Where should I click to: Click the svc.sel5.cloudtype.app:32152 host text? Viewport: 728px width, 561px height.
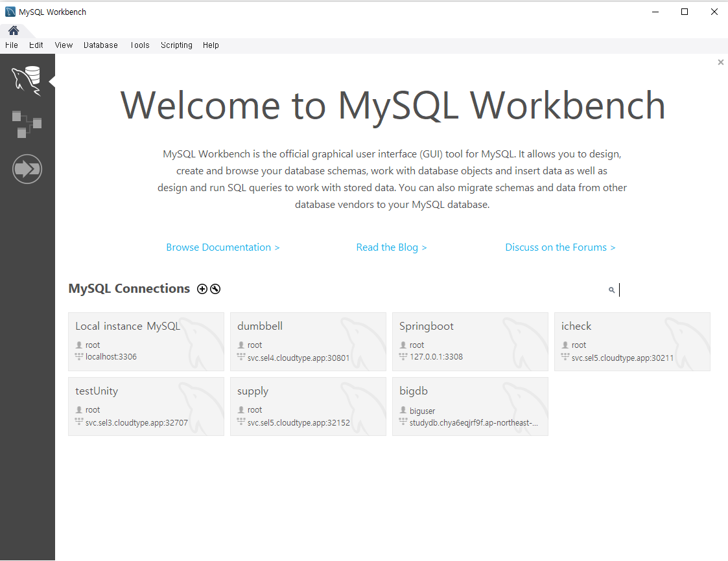299,423
